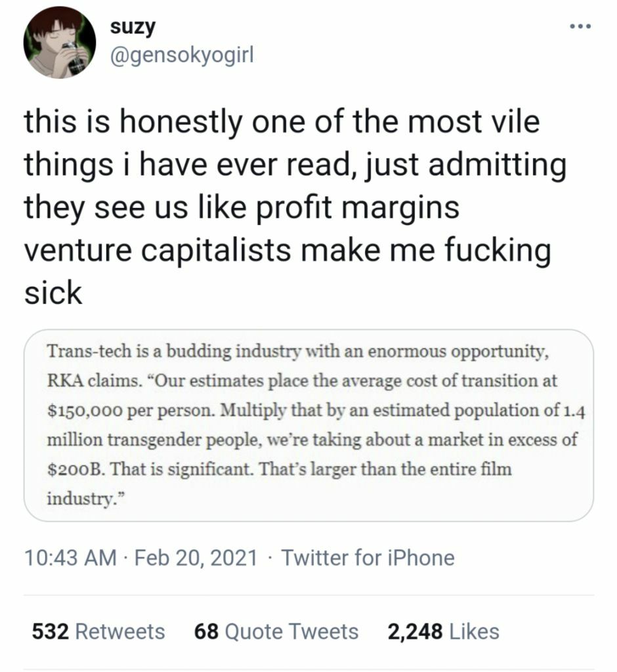This screenshot has width=617, height=672.
Task: Click the Likes label
Action: (474, 632)
